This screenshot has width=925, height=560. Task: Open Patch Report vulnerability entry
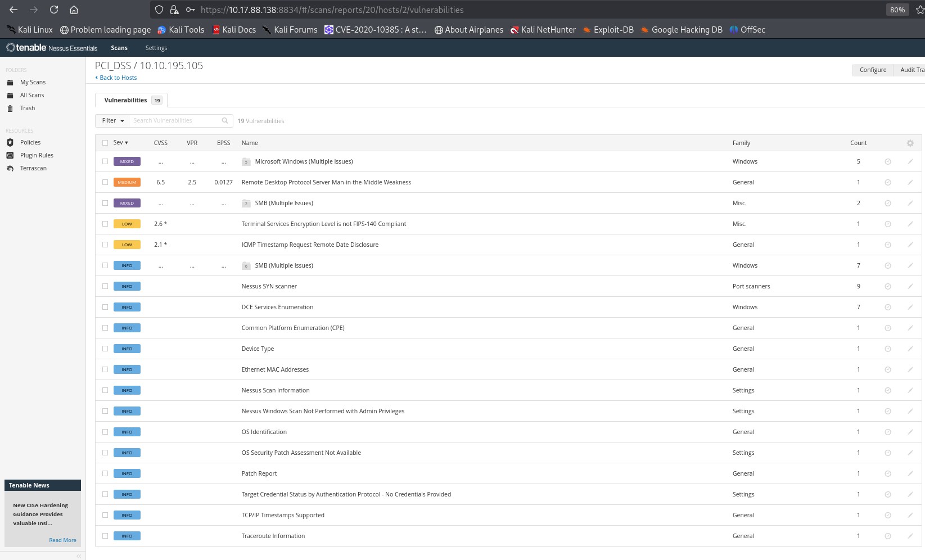pos(259,473)
